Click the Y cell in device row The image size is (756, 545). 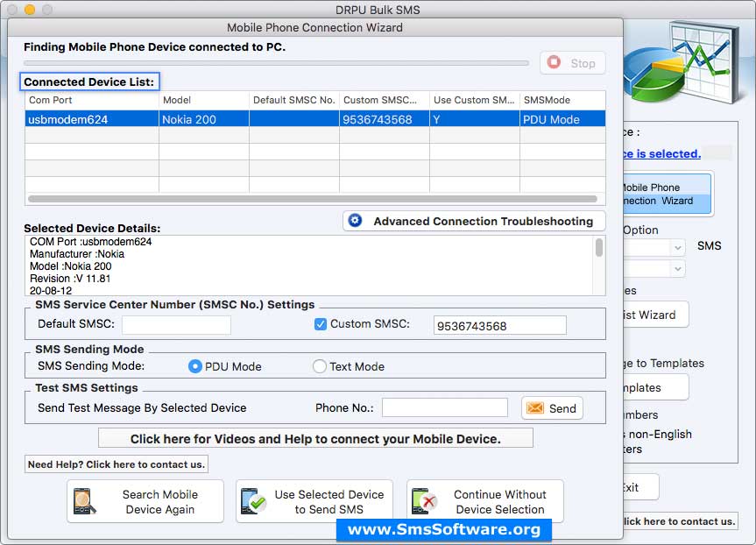[x=475, y=119]
